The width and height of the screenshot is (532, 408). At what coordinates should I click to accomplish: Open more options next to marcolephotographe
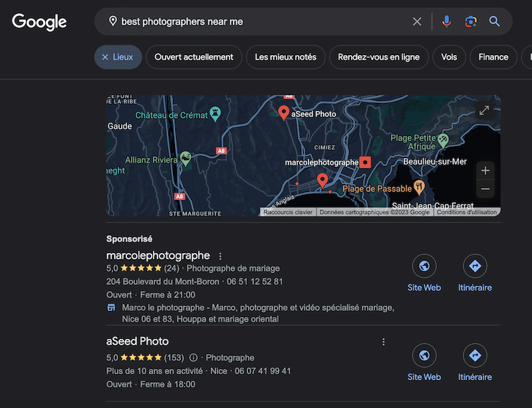tap(220, 256)
